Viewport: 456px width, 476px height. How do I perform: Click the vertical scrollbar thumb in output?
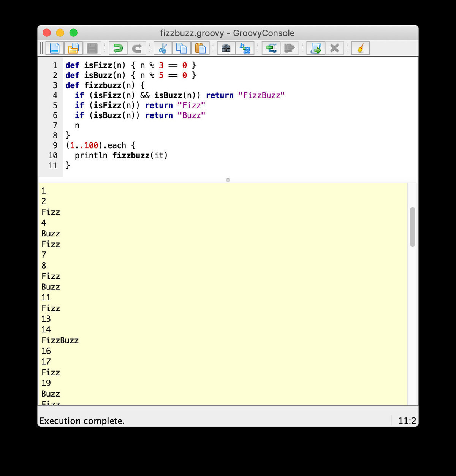(413, 227)
